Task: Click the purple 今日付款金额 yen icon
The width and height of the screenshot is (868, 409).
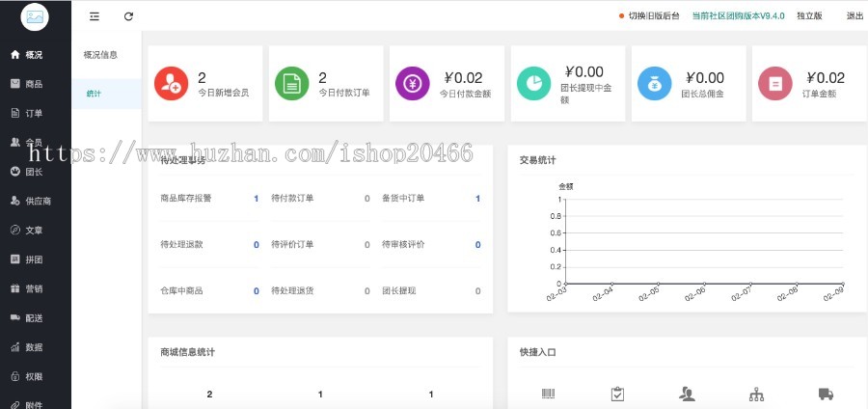Action: (413, 84)
